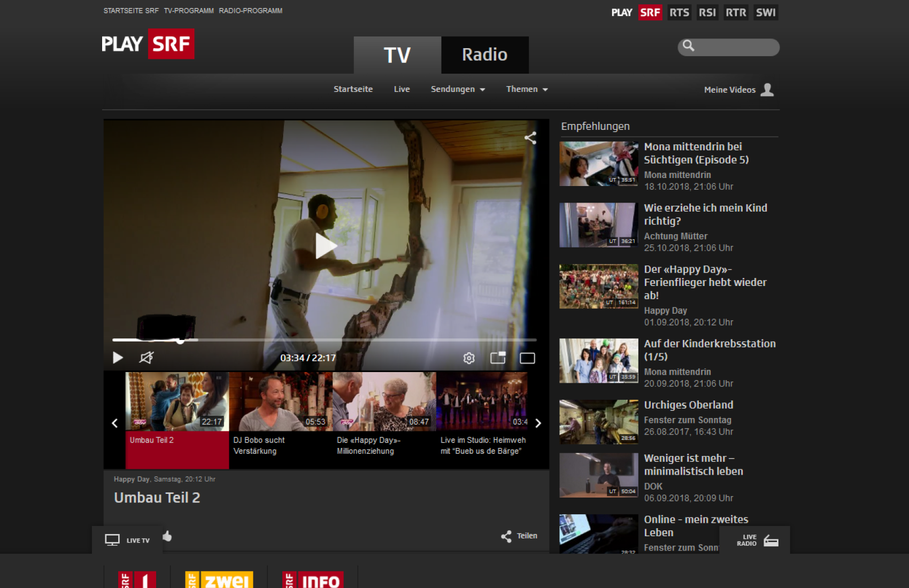Viewport: 909px width, 588px height.
Task: Switch to Play SRF business unit
Action: pyautogui.click(x=650, y=12)
